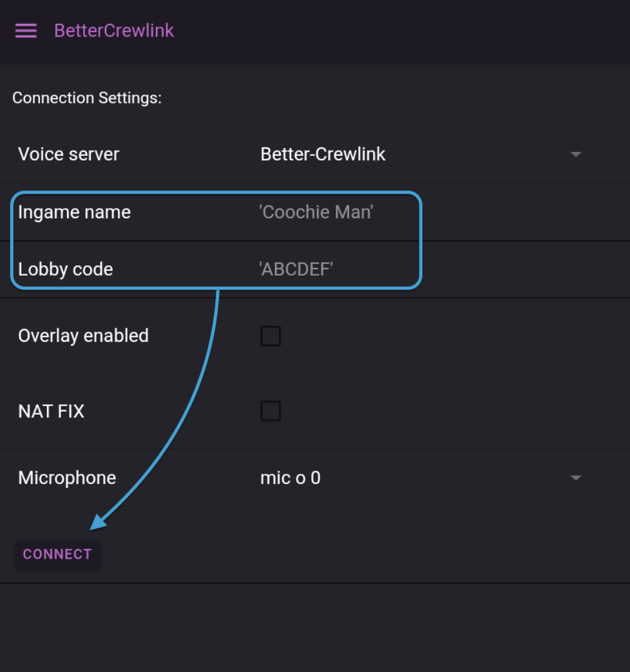Expand the Microphone dropdown arrow

576,478
